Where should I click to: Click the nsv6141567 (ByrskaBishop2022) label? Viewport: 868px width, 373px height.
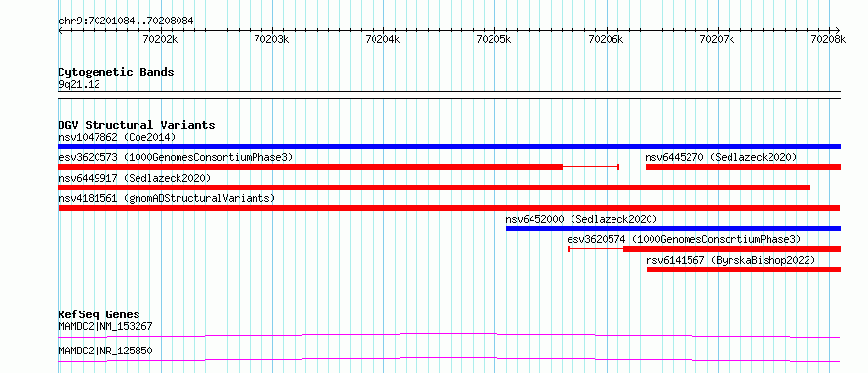tap(730, 260)
